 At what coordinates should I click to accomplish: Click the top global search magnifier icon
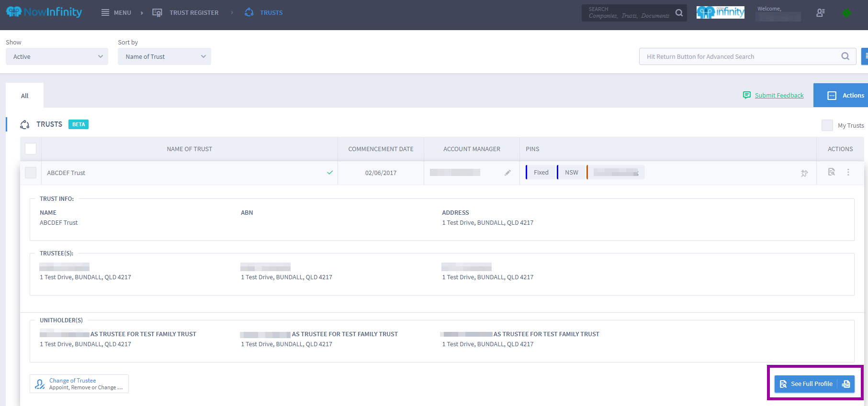coord(679,13)
